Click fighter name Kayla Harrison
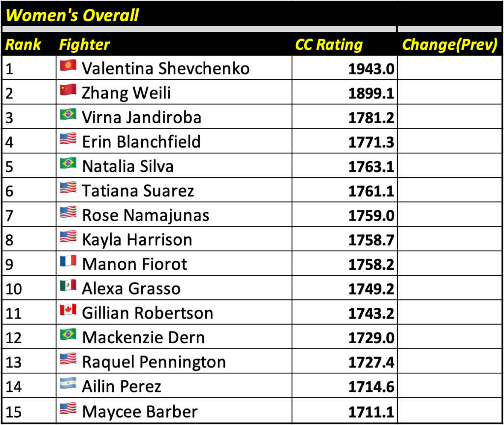Image resolution: width=504 pixels, height=425 pixels. (137, 240)
